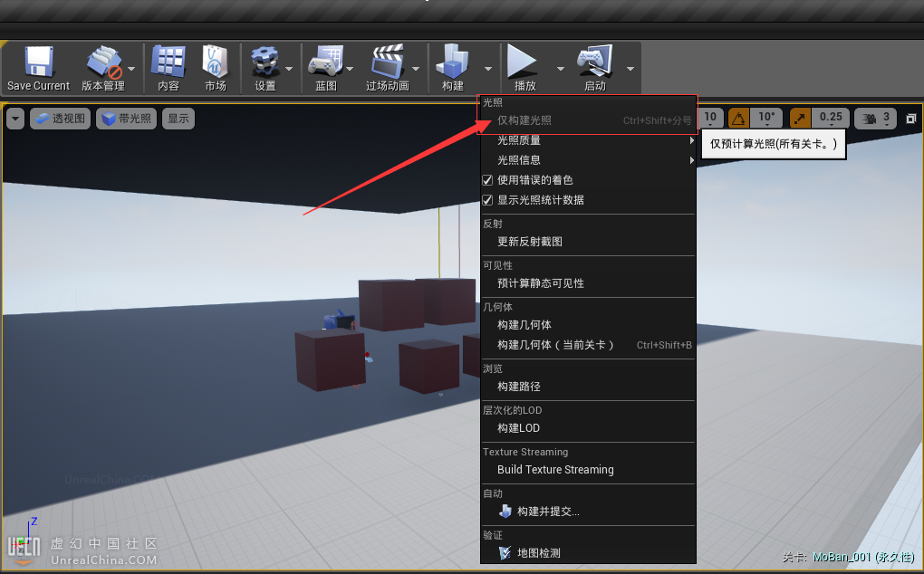924x574 pixels.
Task: Toggle the scale snap icon
Action: 800,118
